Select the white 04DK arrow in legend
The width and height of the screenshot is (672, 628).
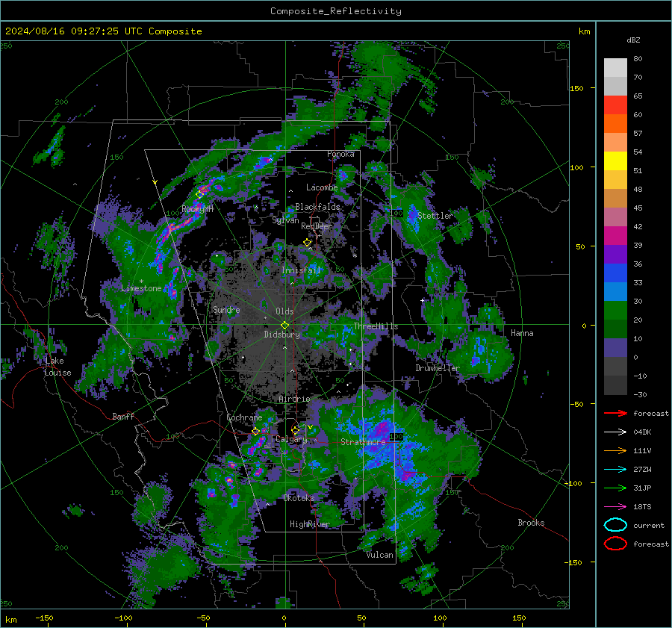pos(615,432)
